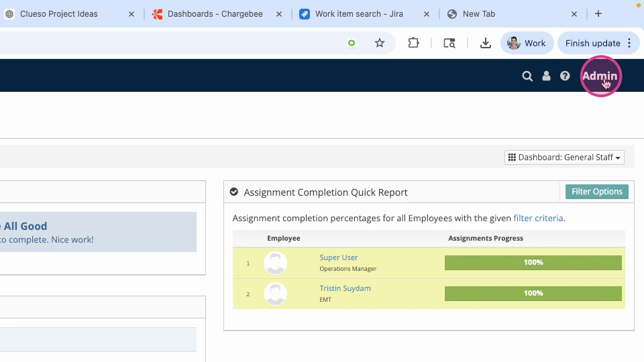
Task: Click the tab search icon in toolbar
Action: (x=449, y=43)
